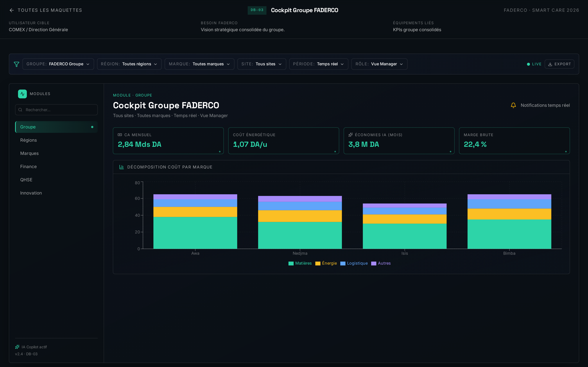Toggle the Matières legend series
The width and height of the screenshot is (588, 367).
coord(300,263)
